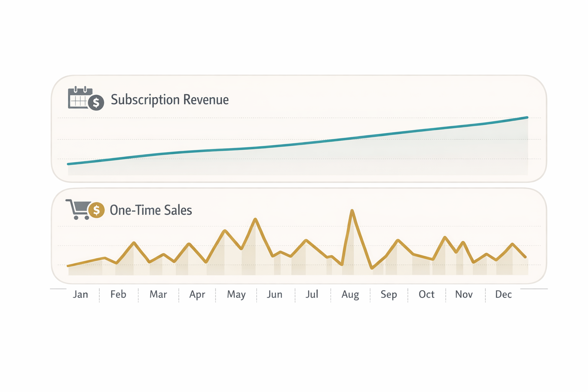Screen dimensions: 588x392
Task: Click the Subscription Revenue title text
Action: pos(170,100)
